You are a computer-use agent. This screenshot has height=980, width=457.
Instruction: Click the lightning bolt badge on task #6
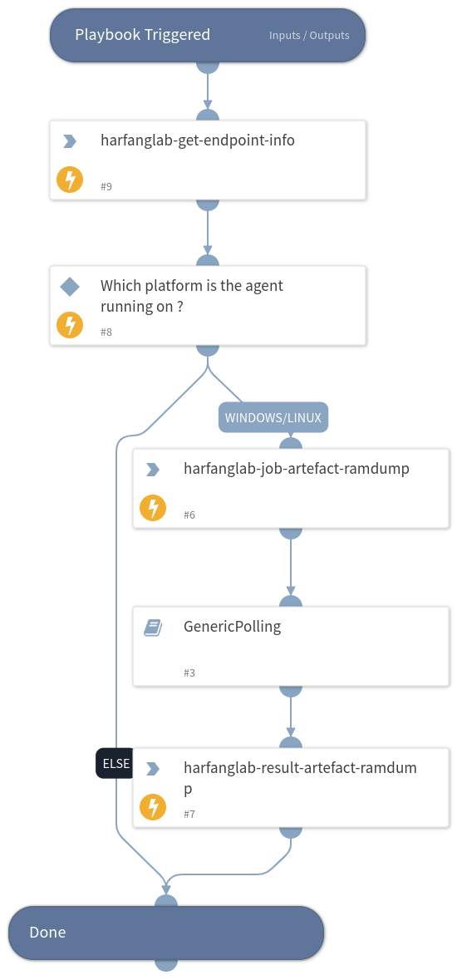153,508
